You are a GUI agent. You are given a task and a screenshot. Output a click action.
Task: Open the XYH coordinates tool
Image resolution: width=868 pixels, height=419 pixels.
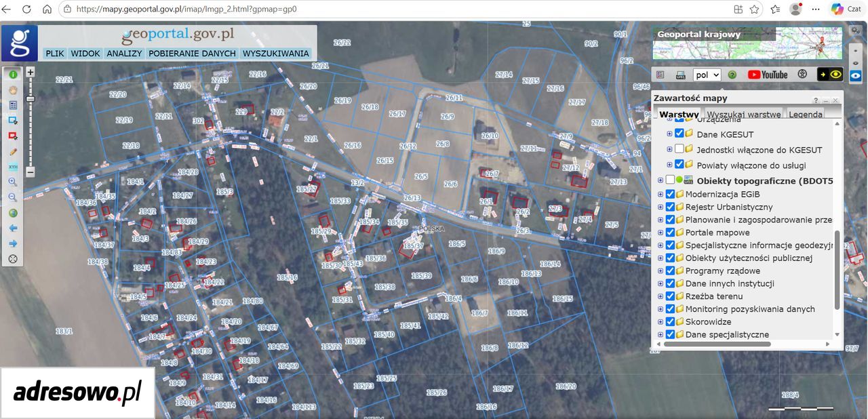coord(13,167)
